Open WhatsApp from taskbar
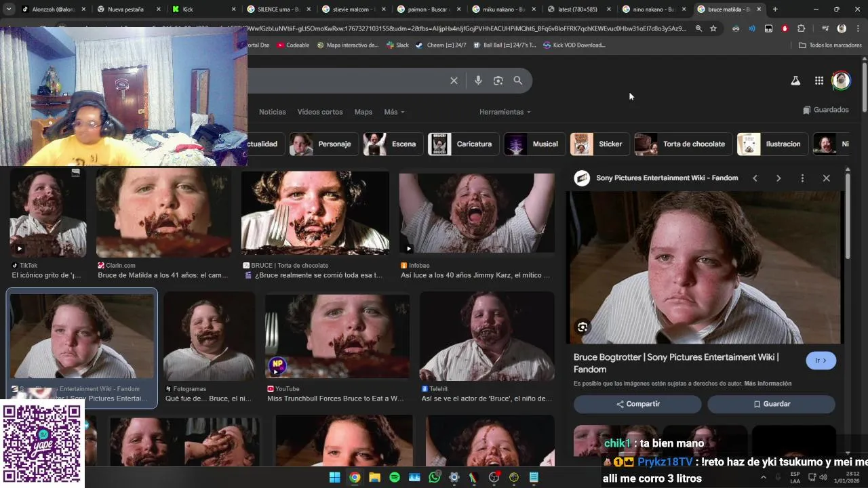Viewport: 868px width, 488px height. tap(434, 477)
